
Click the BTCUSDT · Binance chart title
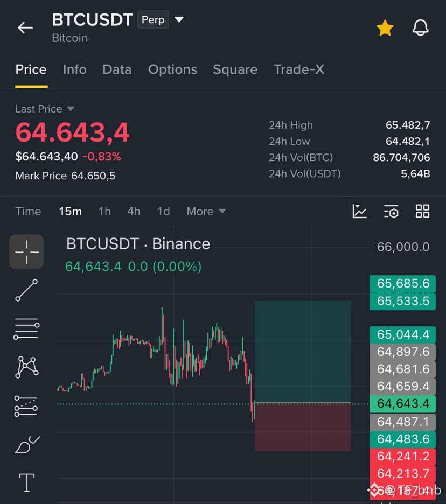[138, 244]
